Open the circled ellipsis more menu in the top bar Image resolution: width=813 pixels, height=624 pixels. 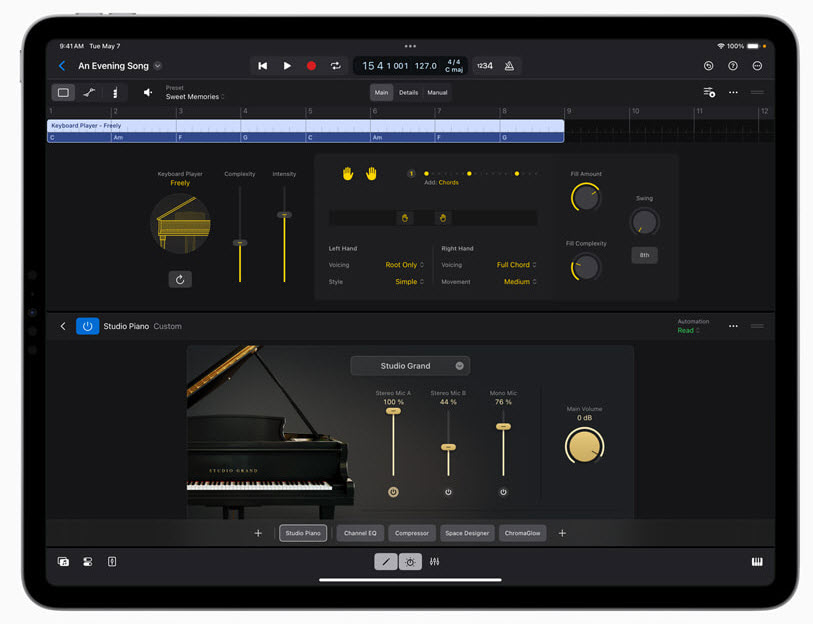pyautogui.click(x=757, y=66)
